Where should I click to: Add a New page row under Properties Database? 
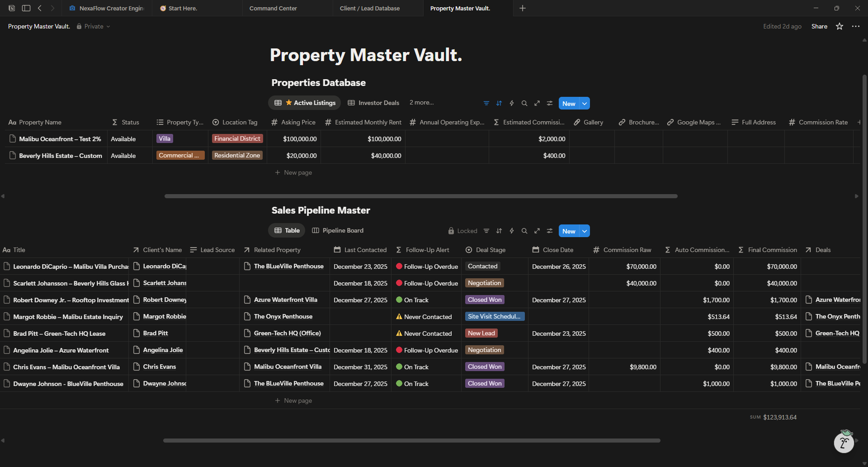[293, 172]
